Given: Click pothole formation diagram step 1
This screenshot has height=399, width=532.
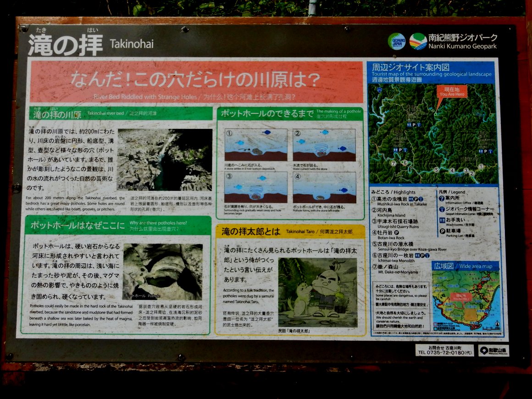Looking at the screenshot, I should (x=255, y=144).
